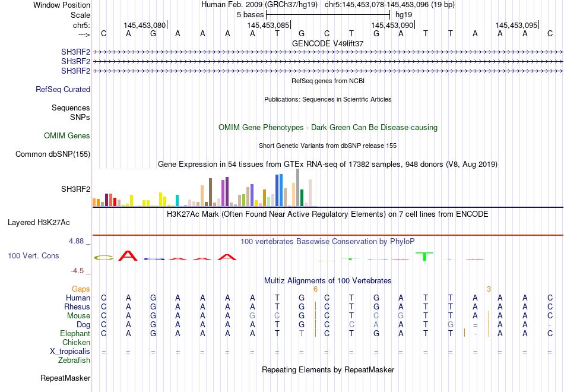Select the Rhesus alignment row label
Viewport: 564px width, 392px height.
(x=77, y=306)
